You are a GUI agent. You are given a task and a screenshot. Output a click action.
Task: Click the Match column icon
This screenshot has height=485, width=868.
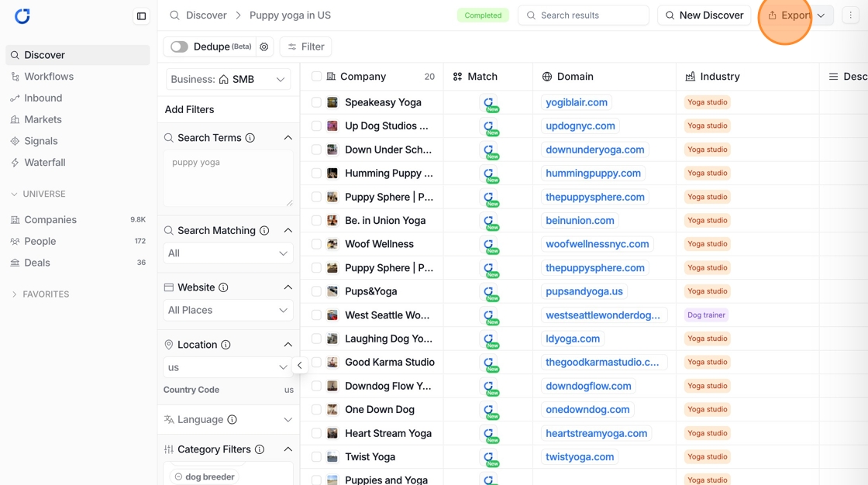coord(458,77)
